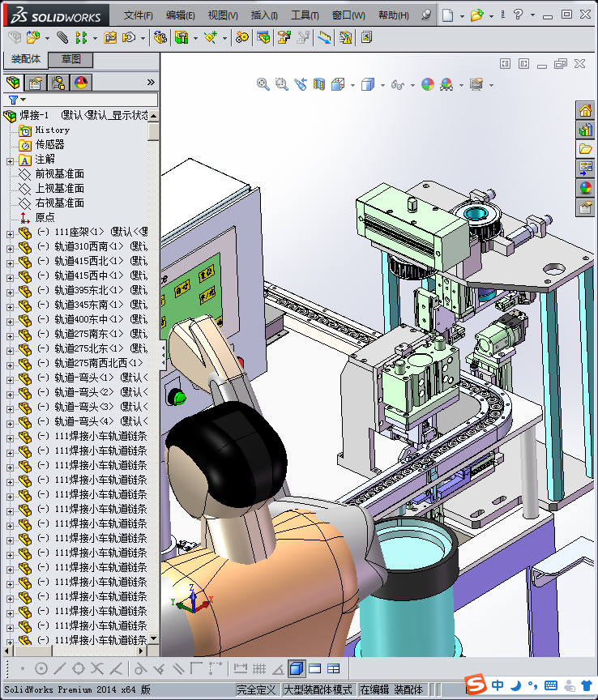Image resolution: width=598 pixels, height=700 pixels.
Task: Click the Hide/Show Items glasses icon
Action: [398, 84]
